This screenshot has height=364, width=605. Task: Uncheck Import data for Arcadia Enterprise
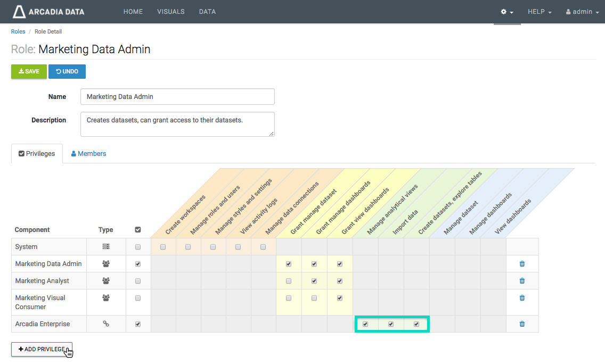(x=391, y=324)
